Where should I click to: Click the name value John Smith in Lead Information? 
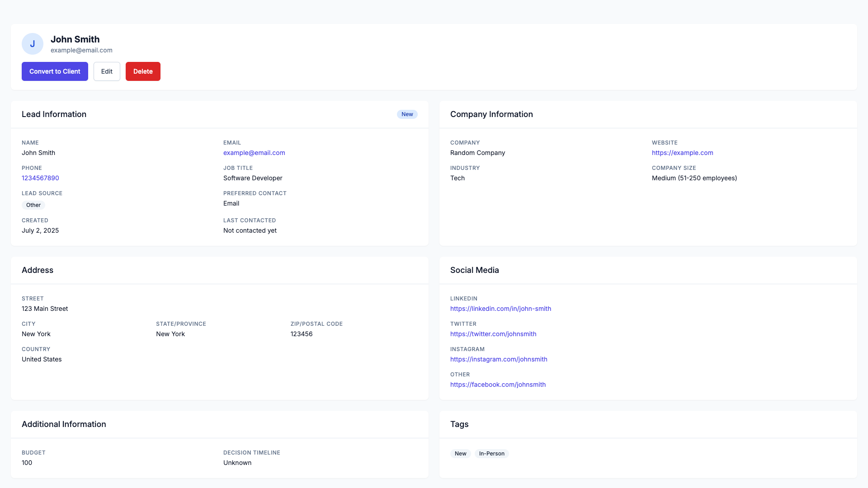(x=38, y=153)
